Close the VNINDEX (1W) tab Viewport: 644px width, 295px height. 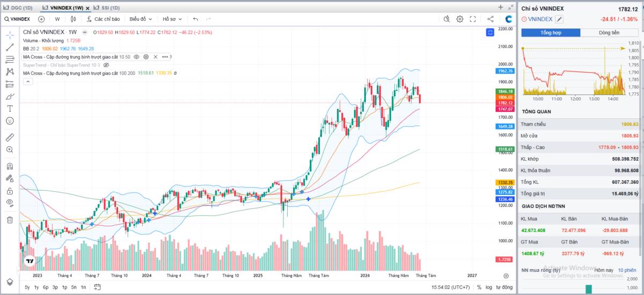pos(88,8)
